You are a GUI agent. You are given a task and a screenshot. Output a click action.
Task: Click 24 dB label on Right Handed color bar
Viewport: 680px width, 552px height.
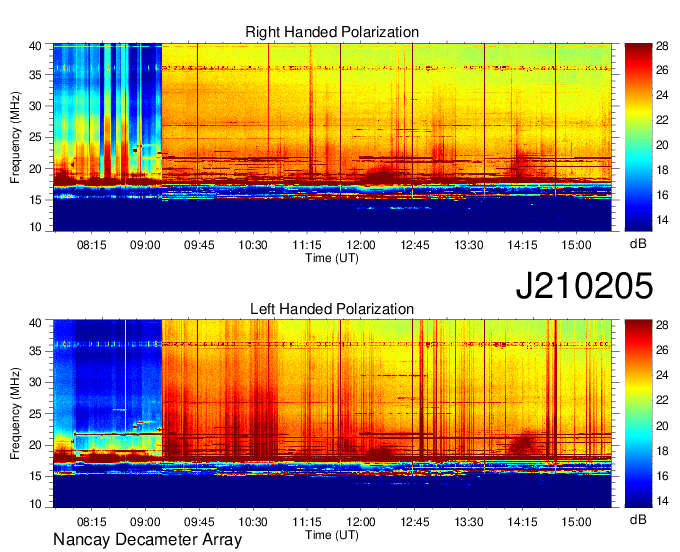tap(662, 95)
